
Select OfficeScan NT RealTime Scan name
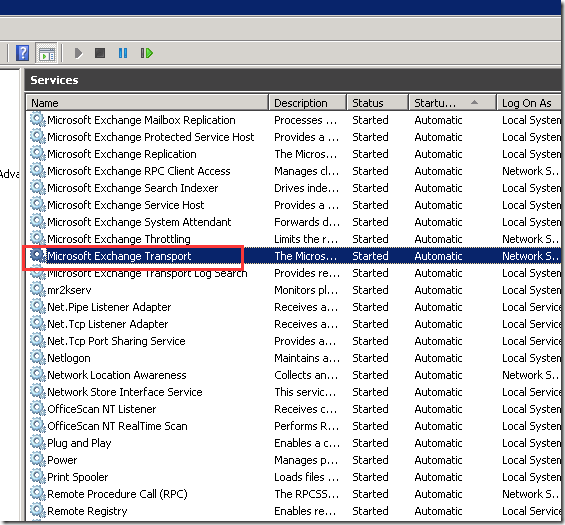pyautogui.click(x=117, y=426)
